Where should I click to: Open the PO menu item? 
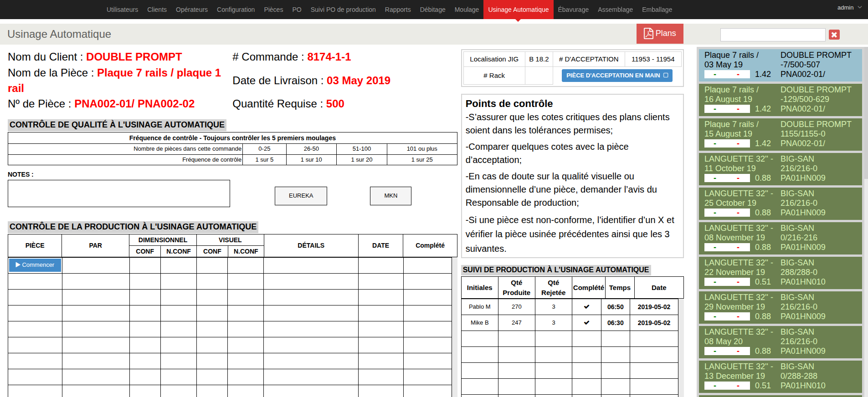[x=297, y=10]
